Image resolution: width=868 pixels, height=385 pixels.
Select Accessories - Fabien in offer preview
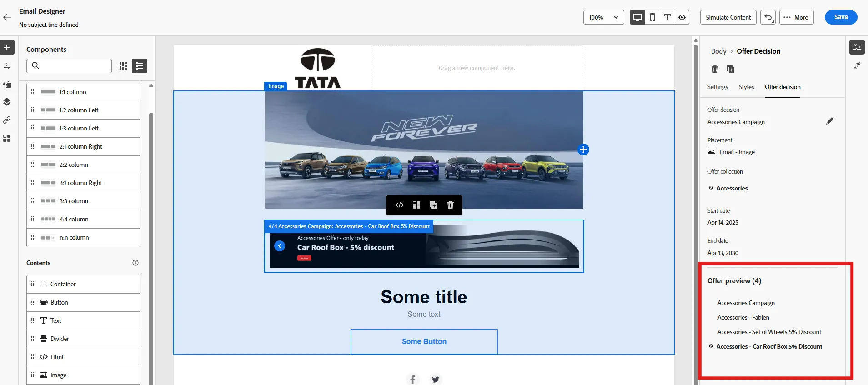pyautogui.click(x=743, y=317)
